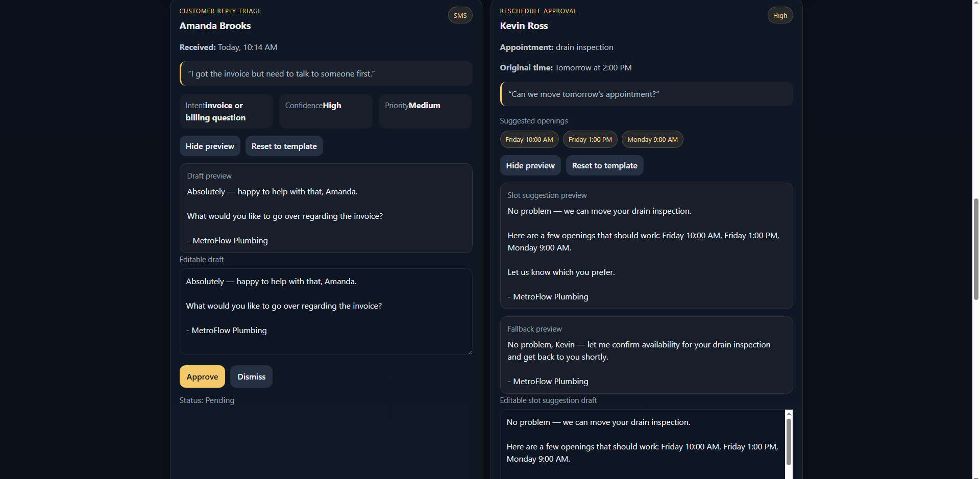Screen dimensions: 980x479
Task: Select the Friday 1:00 PM opening
Action: pyautogui.click(x=590, y=139)
